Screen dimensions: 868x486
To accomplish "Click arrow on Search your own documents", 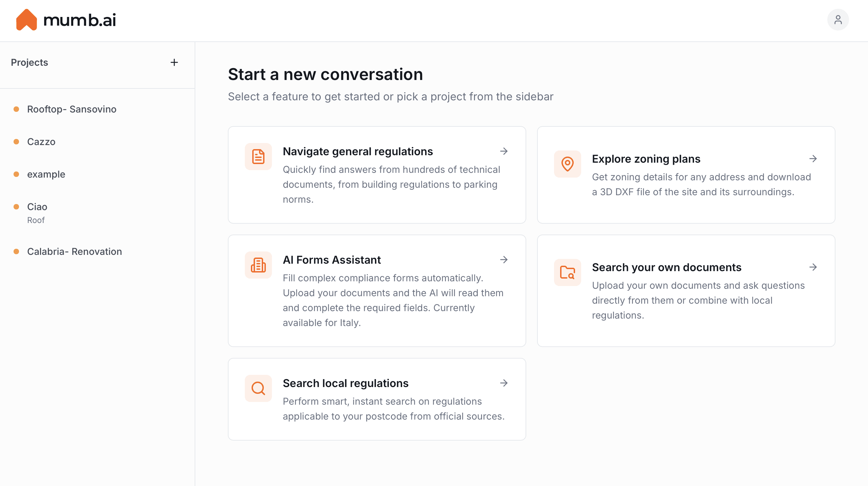I will 813,267.
